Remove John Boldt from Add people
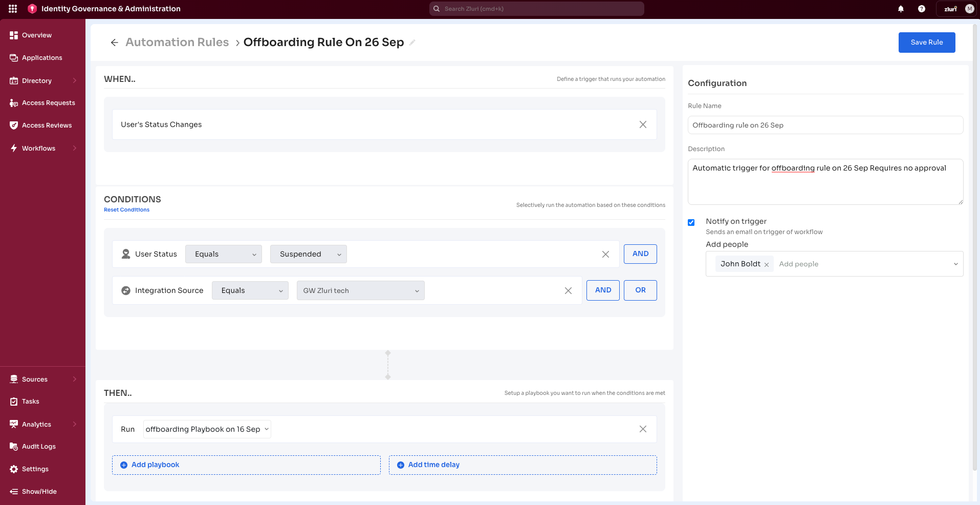 pos(767,264)
